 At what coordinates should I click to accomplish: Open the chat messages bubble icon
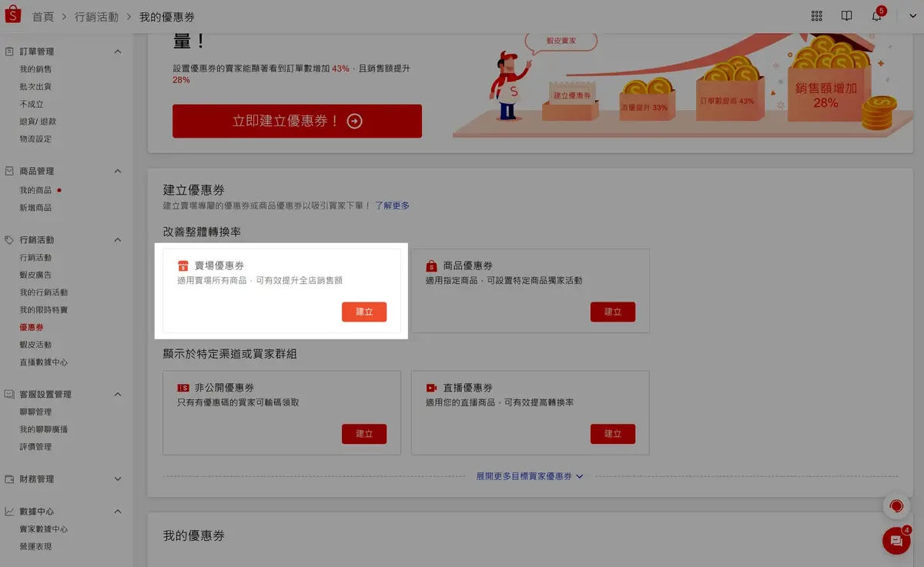(x=896, y=541)
